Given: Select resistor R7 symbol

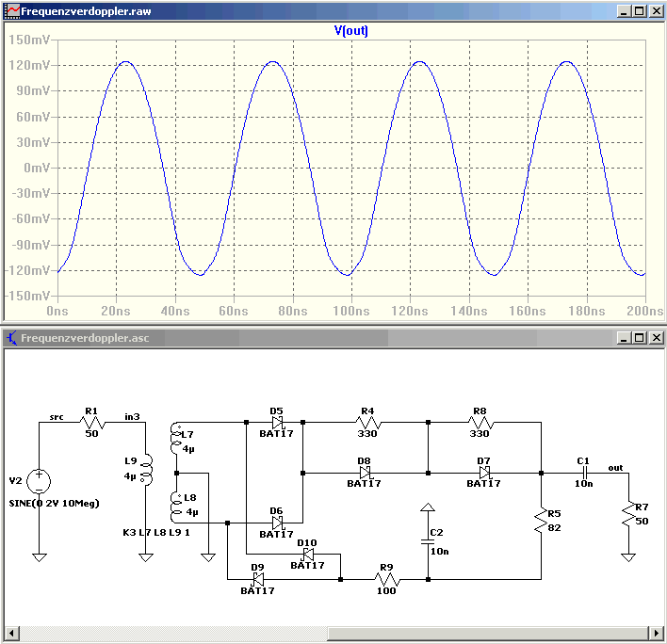Looking at the screenshot, I should tap(628, 515).
